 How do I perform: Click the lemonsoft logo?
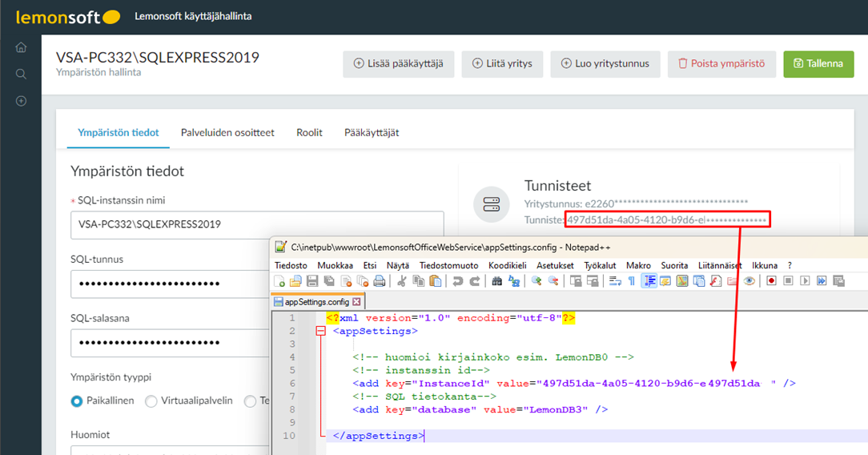coord(67,17)
